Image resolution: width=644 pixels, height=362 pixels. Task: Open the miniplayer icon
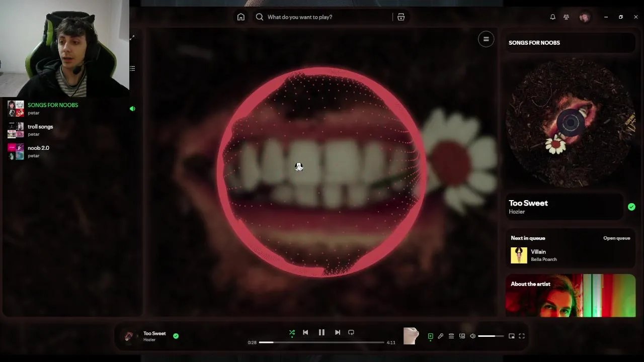(x=512, y=336)
